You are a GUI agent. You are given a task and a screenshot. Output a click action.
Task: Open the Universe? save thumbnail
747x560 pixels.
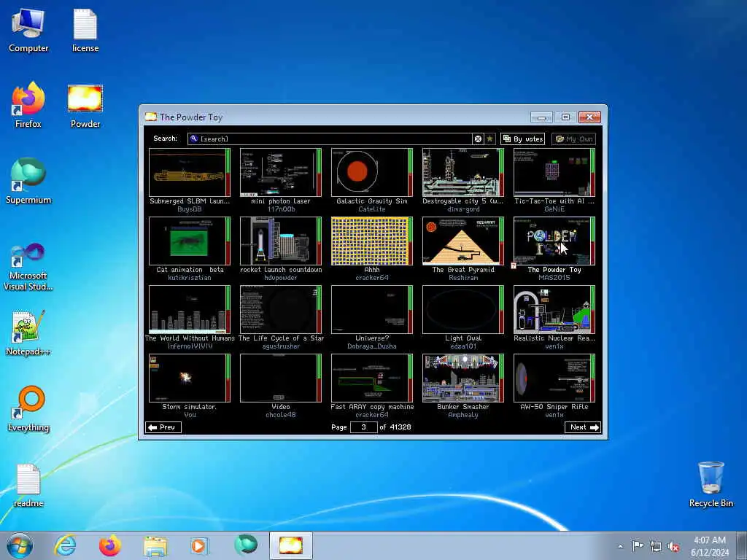pos(371,309)
